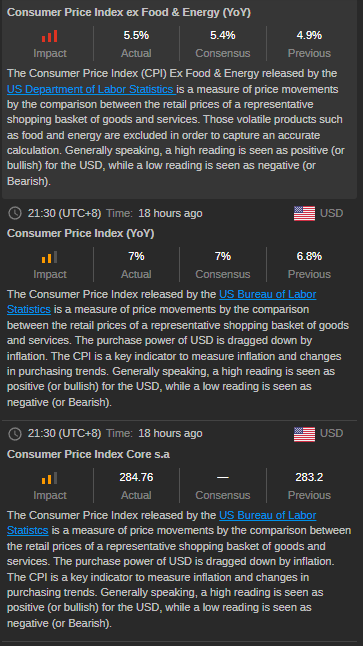Click the 284.76 Actual value
Image resolution: width=363 pixels, height=646 pixels.
pos(136,477)
